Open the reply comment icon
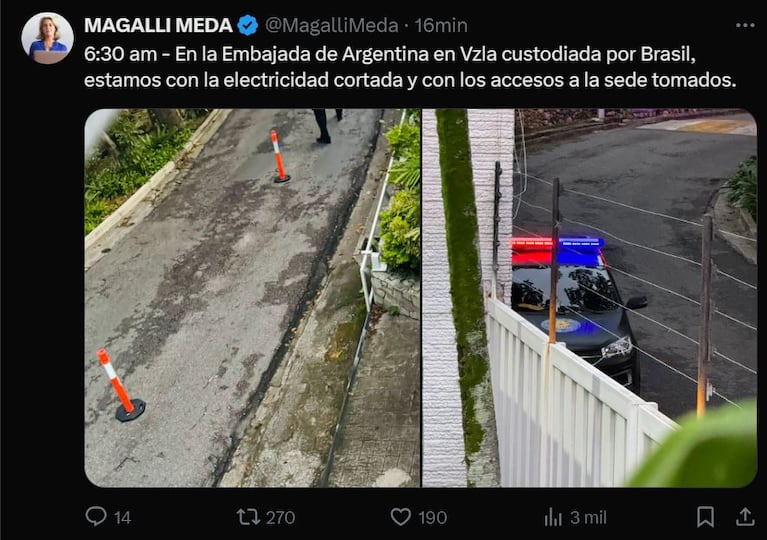Image resolution: width=767 pixels, height=540 pixels. click(x=96, y=517)
